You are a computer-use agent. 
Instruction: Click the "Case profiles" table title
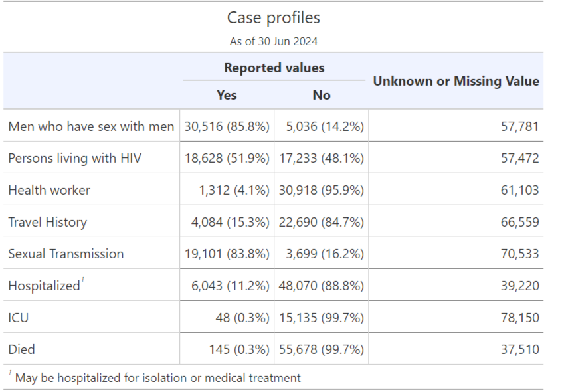point(273,18)
